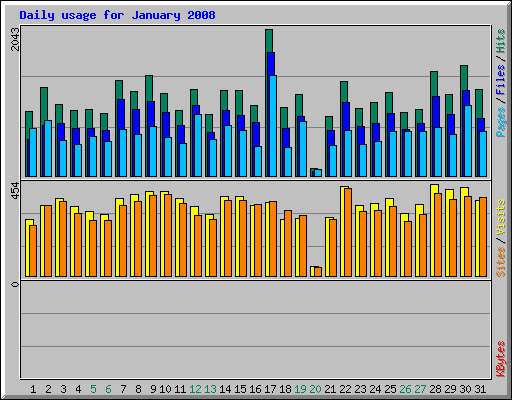This screenshot has height=400, width=512.
Task: Click green day label '20' on the x-axis
Action: 315,389
